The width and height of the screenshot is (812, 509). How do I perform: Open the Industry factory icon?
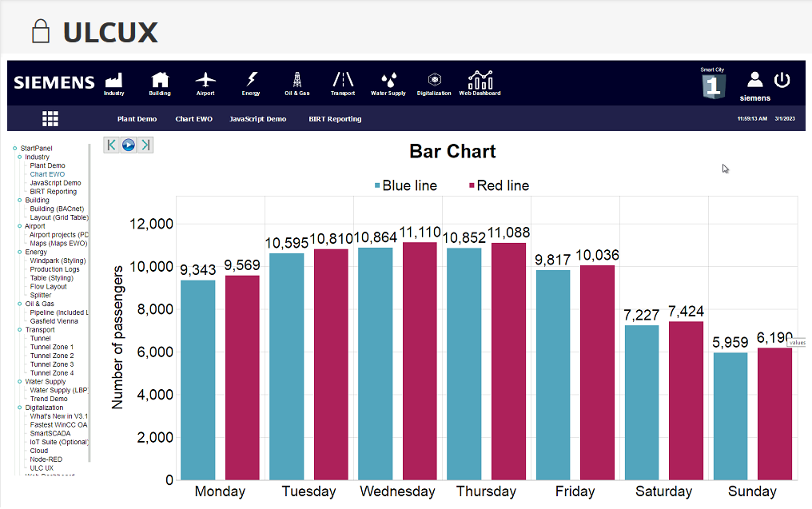[x=113, y=81]
